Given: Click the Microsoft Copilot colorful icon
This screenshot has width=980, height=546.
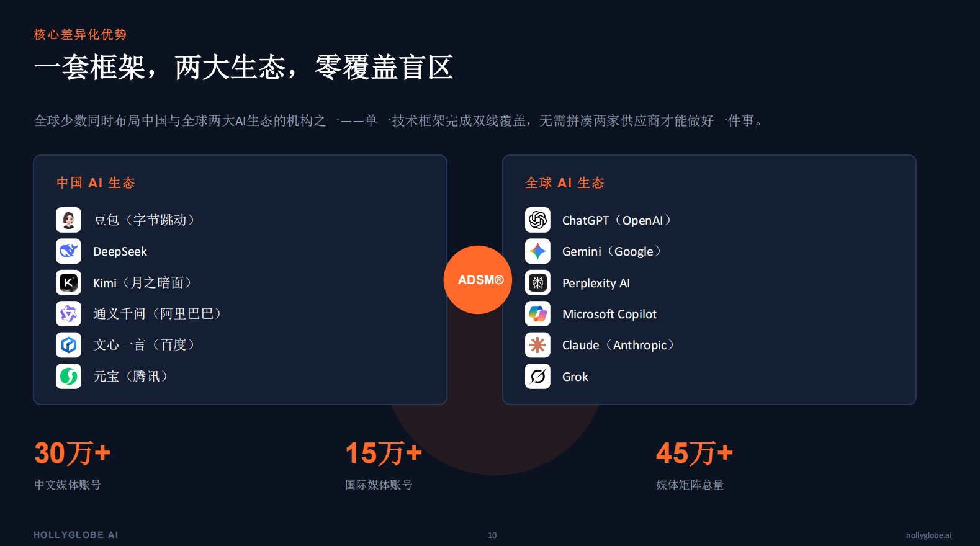Looking at the screenshot, I should coord(537,313).
